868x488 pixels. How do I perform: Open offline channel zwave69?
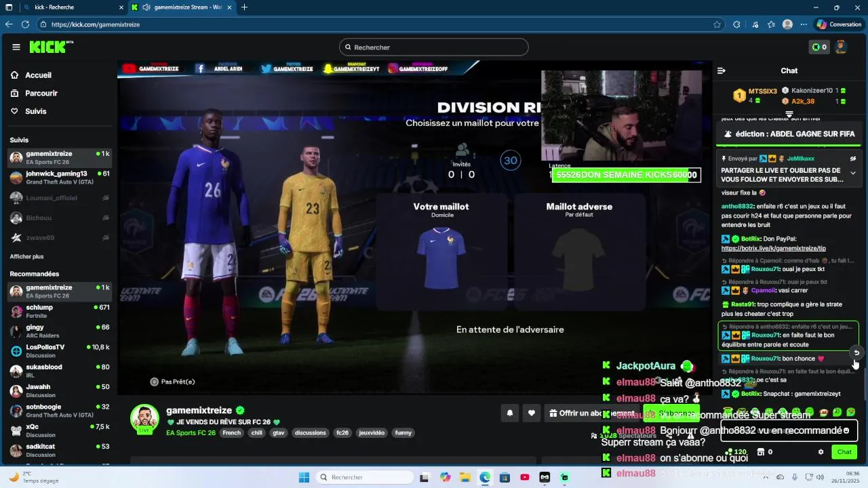[x=59, y=237]
